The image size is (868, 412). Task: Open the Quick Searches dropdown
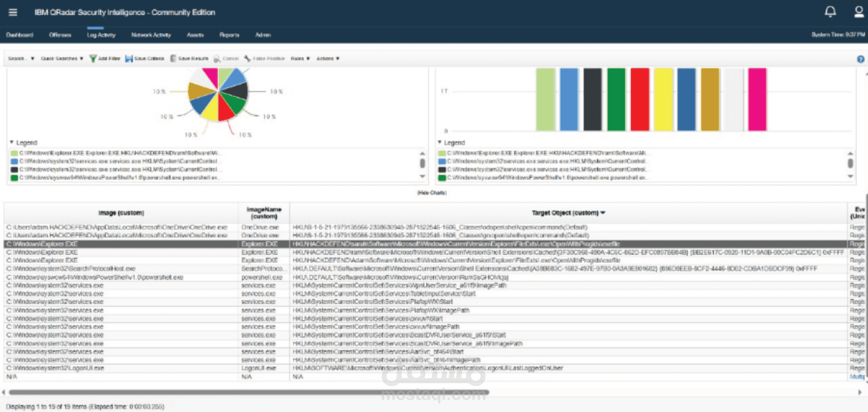[62, 59]
